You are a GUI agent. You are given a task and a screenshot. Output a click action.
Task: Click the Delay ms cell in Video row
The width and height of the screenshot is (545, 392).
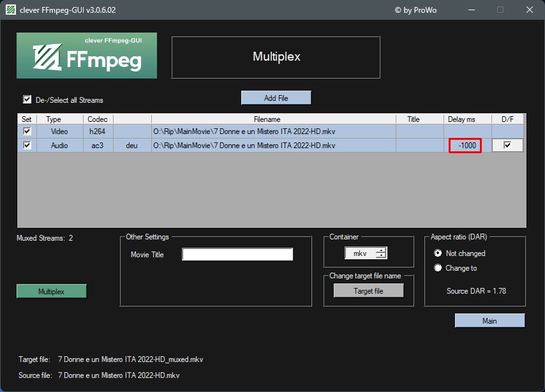click(x=468, y=132)
